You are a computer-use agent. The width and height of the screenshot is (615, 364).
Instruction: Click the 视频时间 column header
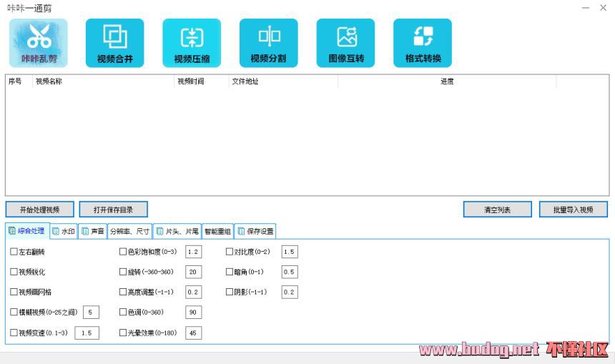coord(201,82)
